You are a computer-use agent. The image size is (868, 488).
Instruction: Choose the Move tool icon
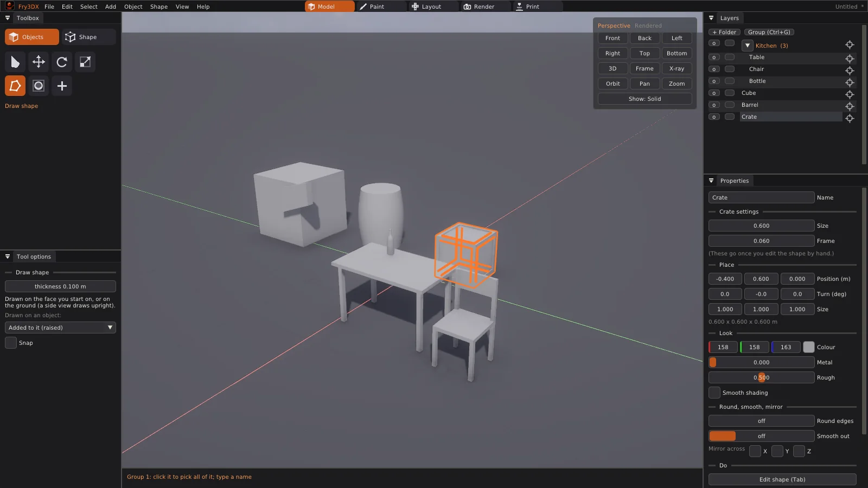[39, 62]
